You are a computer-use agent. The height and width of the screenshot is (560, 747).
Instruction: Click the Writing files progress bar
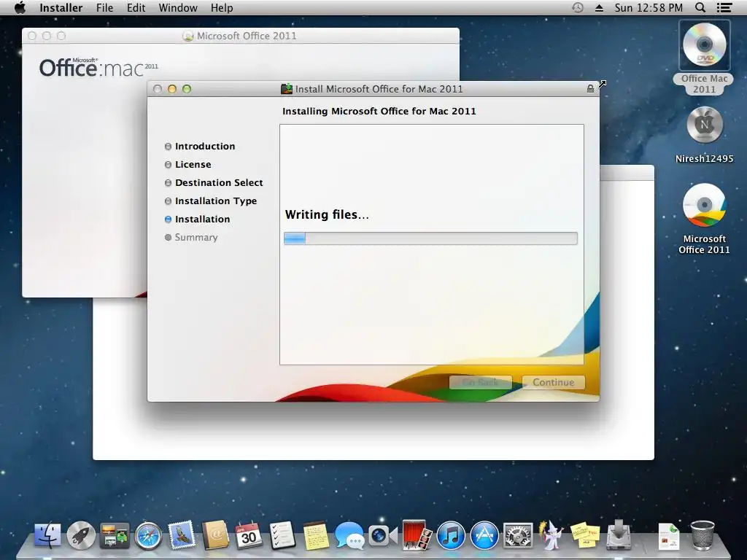(430, 238)
